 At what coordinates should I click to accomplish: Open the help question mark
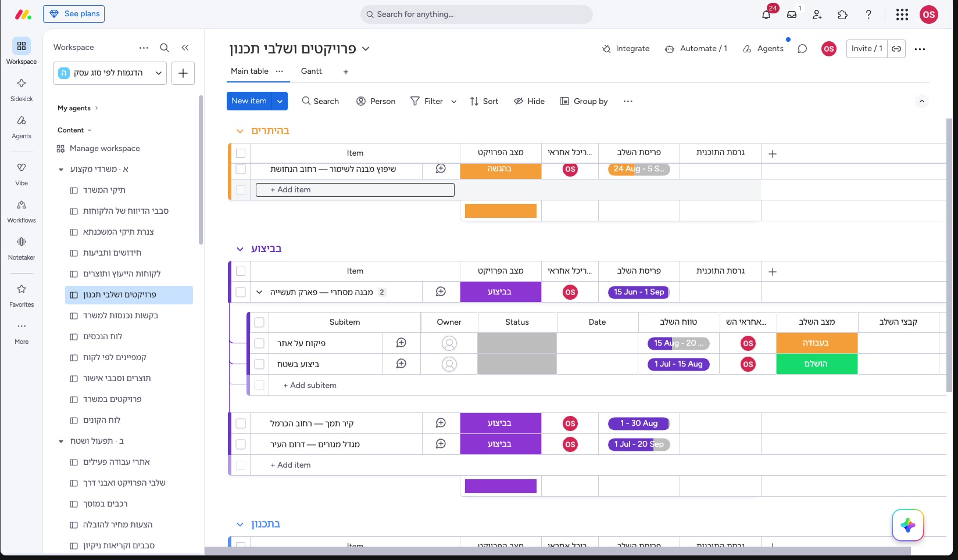868,15
